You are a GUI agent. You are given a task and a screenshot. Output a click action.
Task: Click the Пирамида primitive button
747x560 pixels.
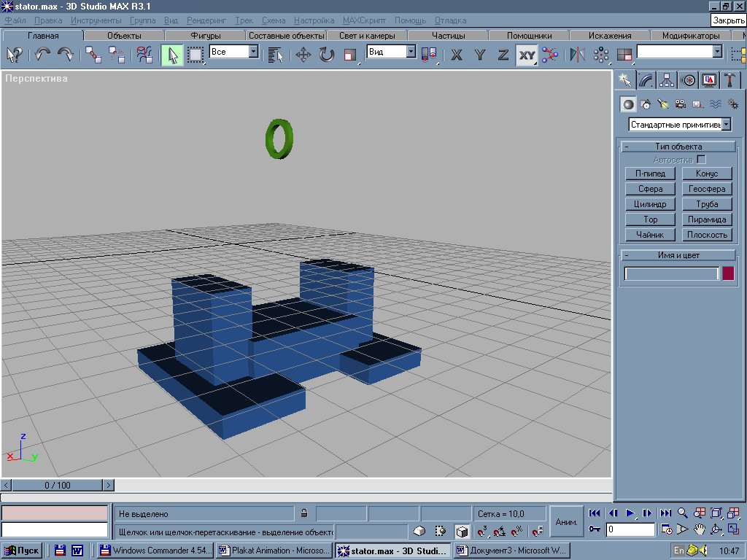coord(707,219)
